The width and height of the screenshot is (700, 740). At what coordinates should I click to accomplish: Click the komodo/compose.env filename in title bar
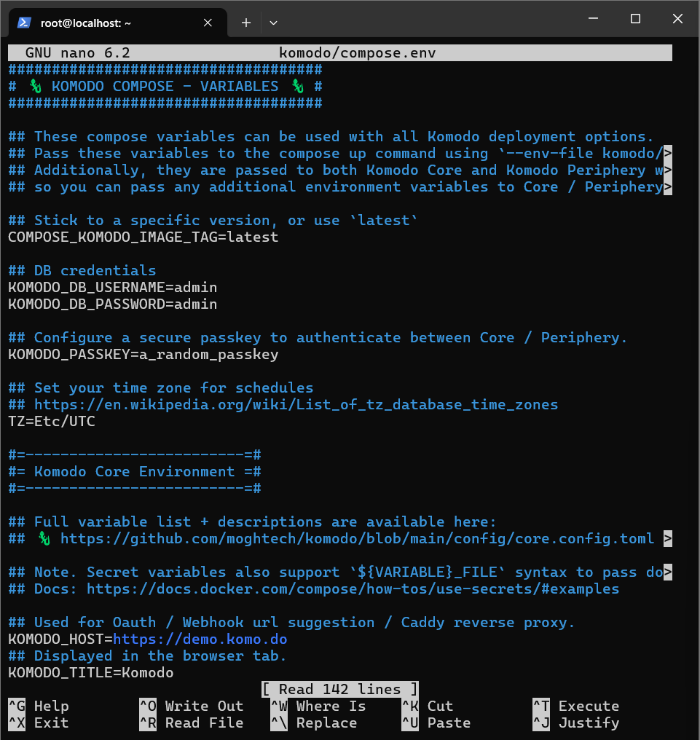pyautogui.click(x=358, y=53)
